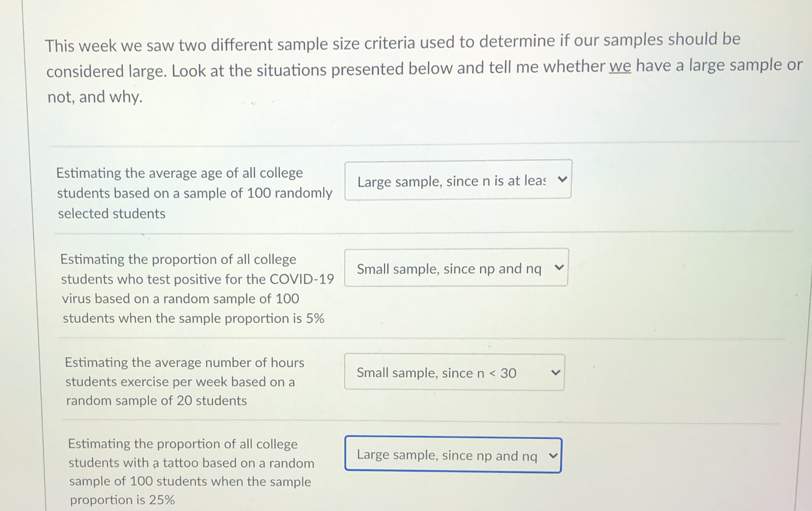Screen dimensions: 812x511
Task: Open the tattoo proportion answer dropdown
Action: click(x=453, y=455)
